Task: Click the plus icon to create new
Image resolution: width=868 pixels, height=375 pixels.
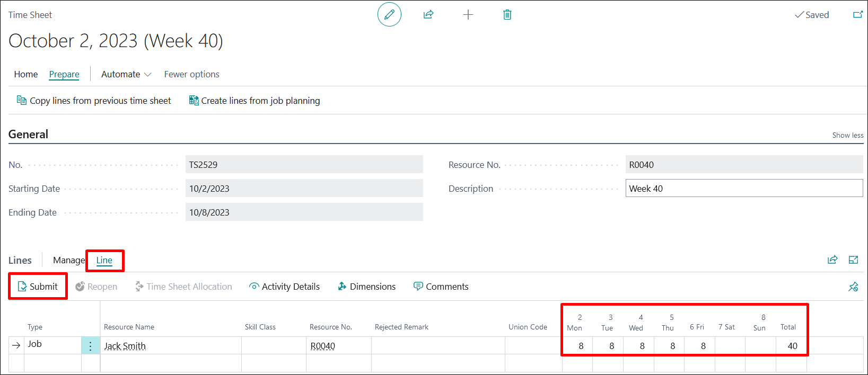Action: pyautogui.click(x=468, y=15)
